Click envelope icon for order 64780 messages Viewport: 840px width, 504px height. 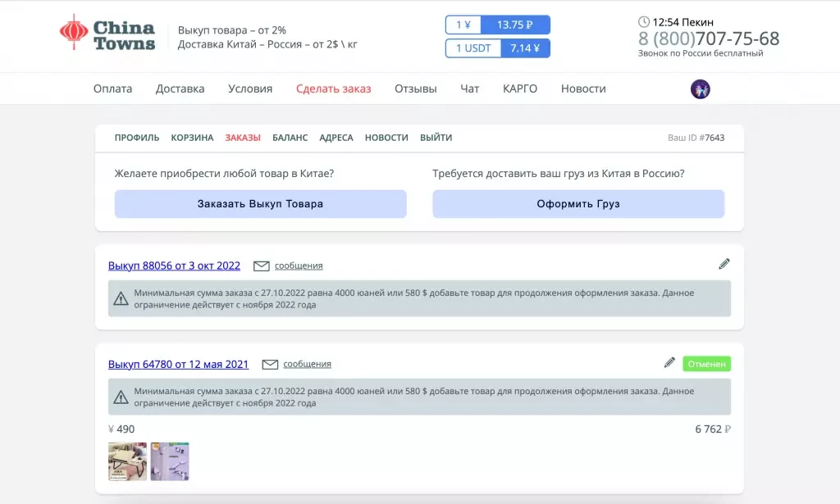coord(270,365)
